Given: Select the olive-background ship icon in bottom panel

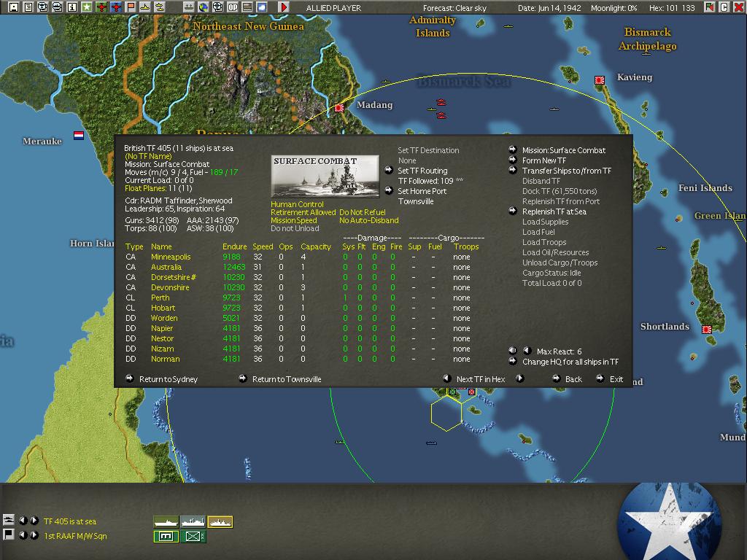Looking at the screenshot, I should pyautogui.click(x=166, y=522).
